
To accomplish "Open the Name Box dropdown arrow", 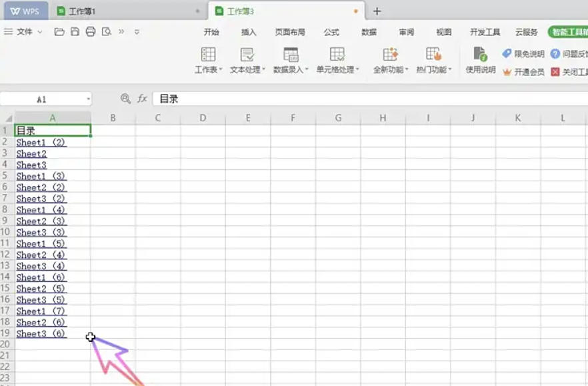I will click(89, 97).
